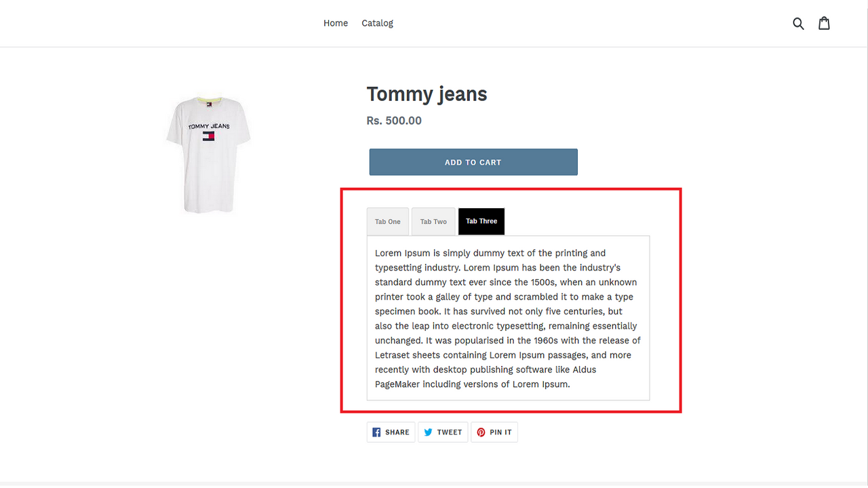Navigate to the Home page
Screen dimensions: 868x488
[336, 22]
